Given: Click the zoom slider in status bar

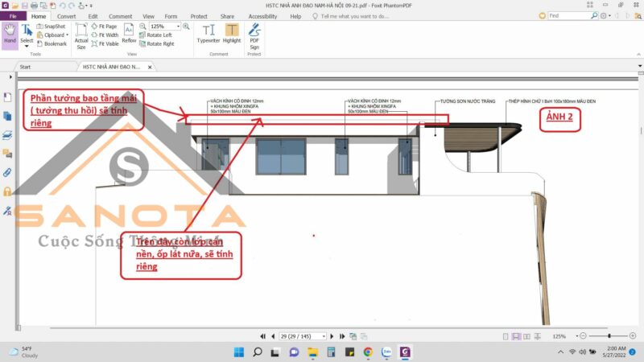Looking at the screenshot, I should click(x=609, y=335).
